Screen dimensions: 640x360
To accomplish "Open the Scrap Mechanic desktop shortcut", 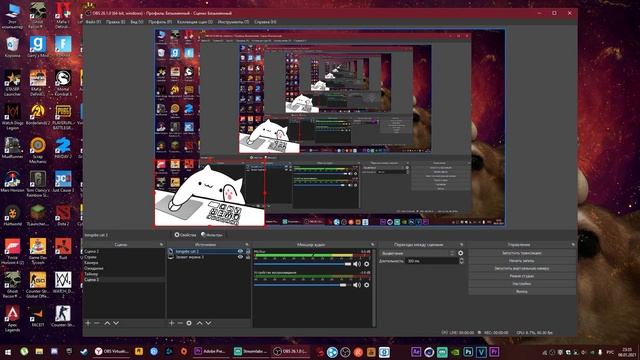I will 38,150.
